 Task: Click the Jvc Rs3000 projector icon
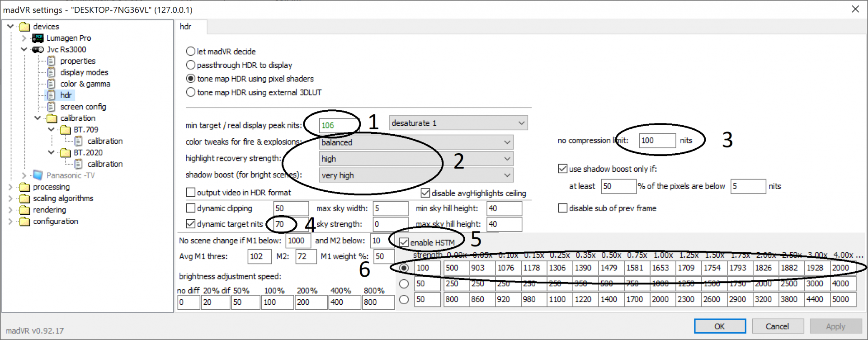pyautogui.click(x=38, y=49)
